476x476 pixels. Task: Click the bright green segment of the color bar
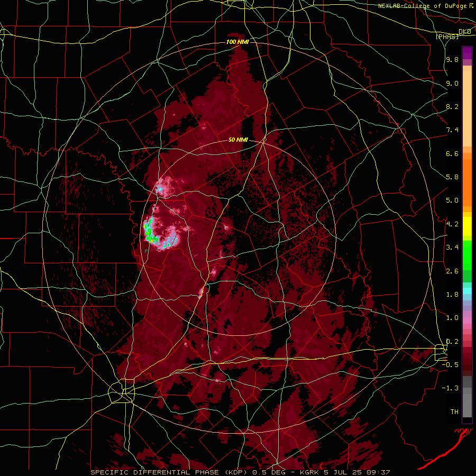pos(467,255)
